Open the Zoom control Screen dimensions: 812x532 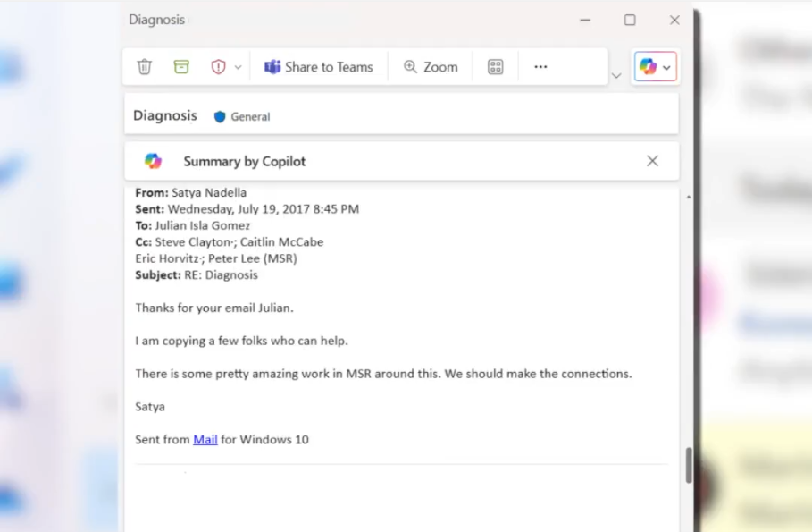coord(431,67)
